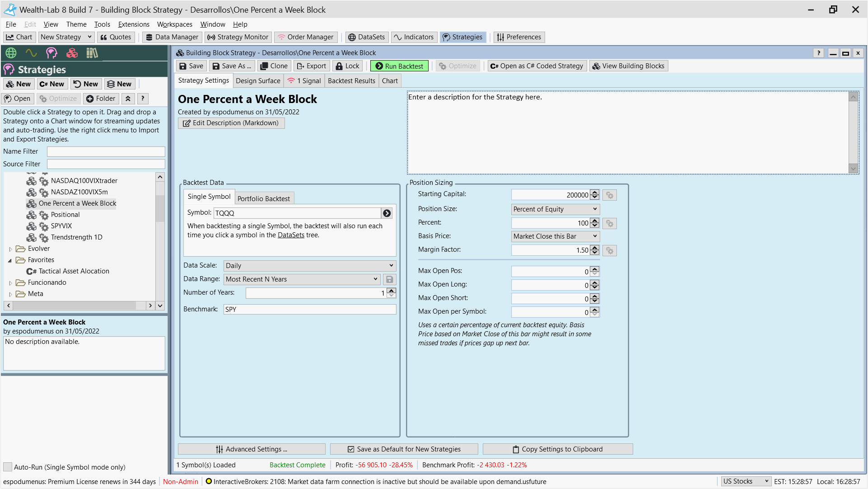Click the Lock strategy icon button

[347, 66]
